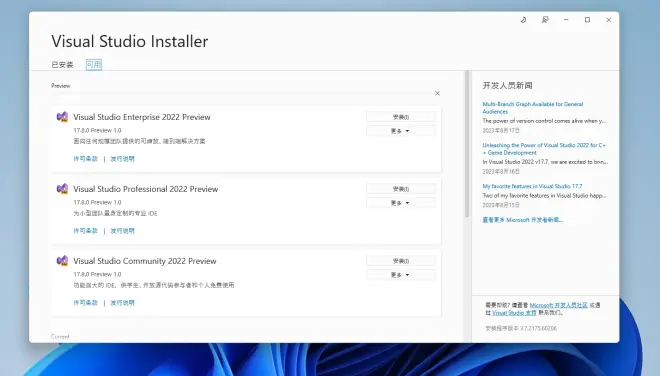This screenshot has height=376, width=660.
Task: Click the Visual Studio Professional 2022 Preview icon
Action: pyautogui.click(x=62, y=189)
